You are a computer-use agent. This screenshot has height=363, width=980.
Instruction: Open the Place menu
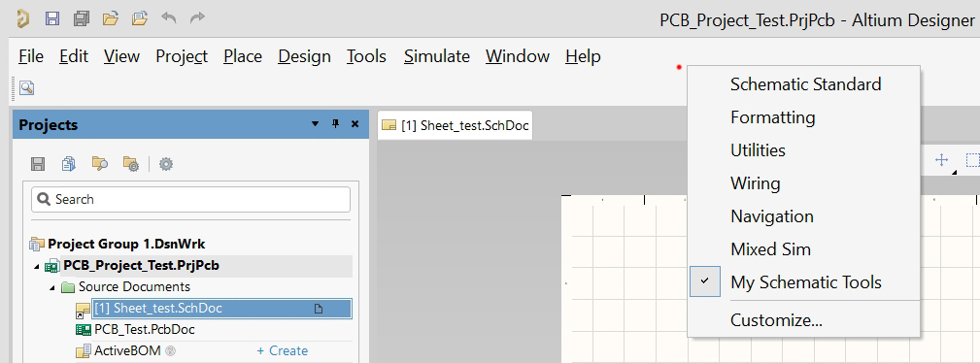coord(243,56)
